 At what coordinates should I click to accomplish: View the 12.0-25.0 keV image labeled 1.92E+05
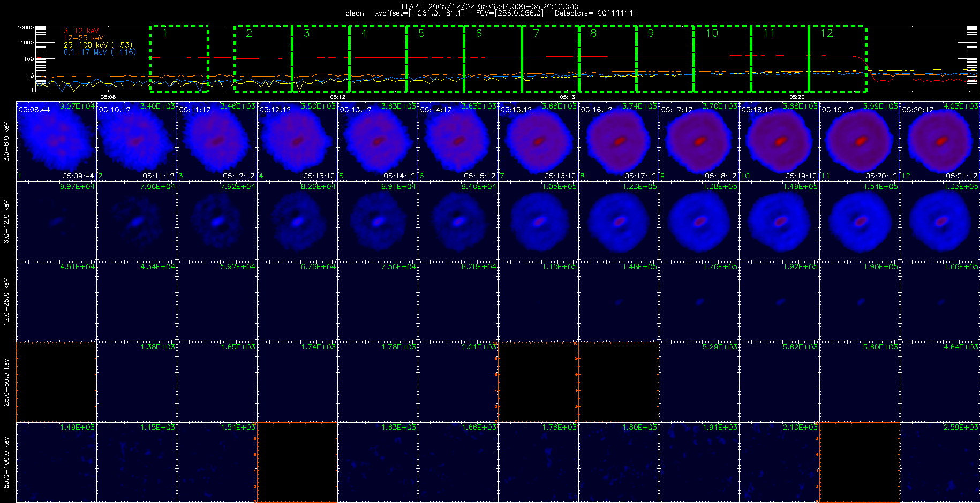(779, 302)
